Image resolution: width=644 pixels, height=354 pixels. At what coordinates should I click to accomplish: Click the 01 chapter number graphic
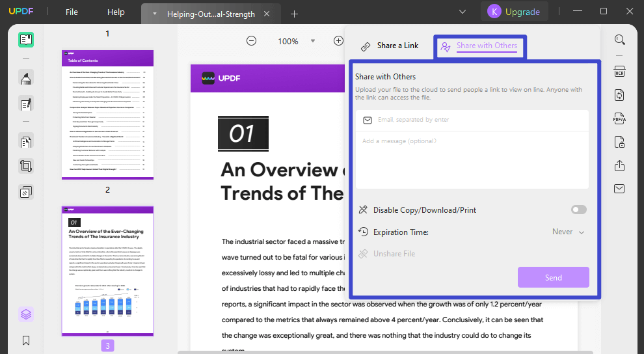[243, 134]
